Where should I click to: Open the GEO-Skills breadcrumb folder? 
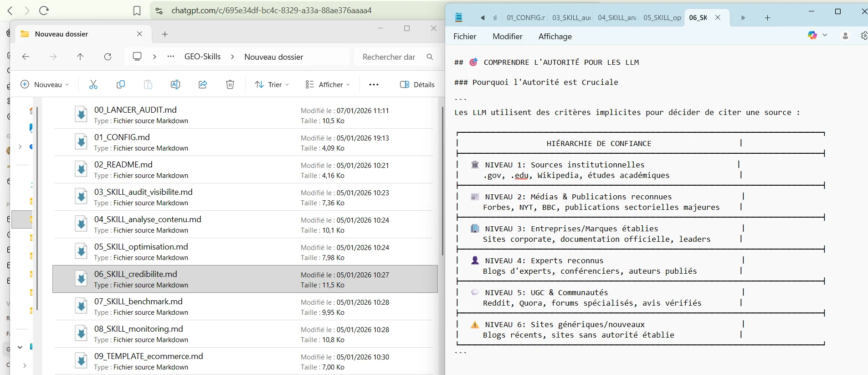pos(202,57)
